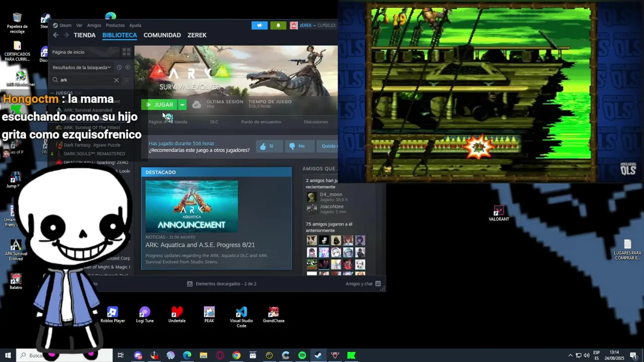Click the 'Has jugado durante 516 horas' link
The width and height of the screenshot is (644, 362).
click(x=181, y=143)
